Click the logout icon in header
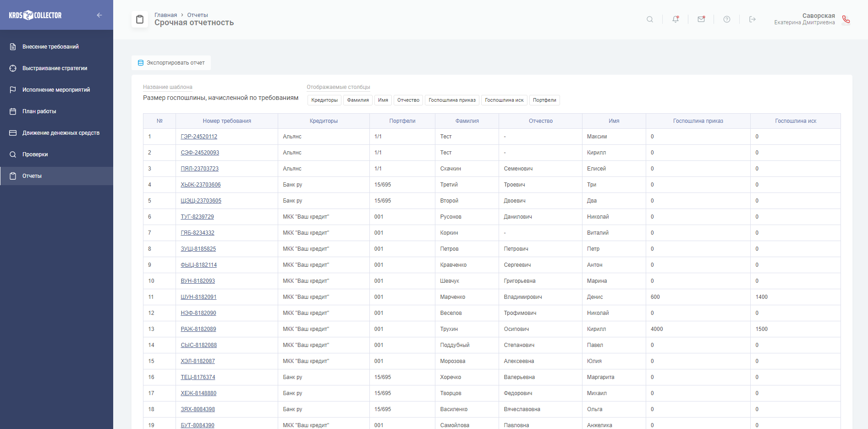 click(753, 19)
